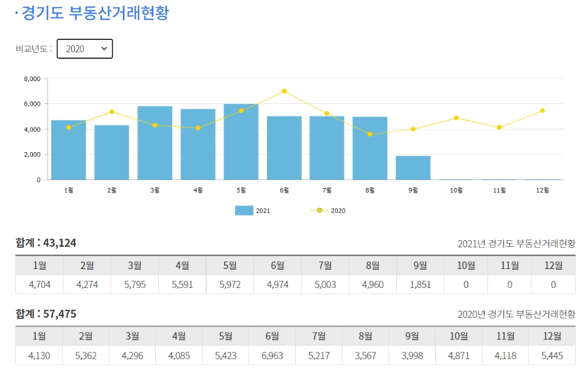Click the 12월 axis label on the chart
Viewport: 588px width, 373px height.
[543, 190]
